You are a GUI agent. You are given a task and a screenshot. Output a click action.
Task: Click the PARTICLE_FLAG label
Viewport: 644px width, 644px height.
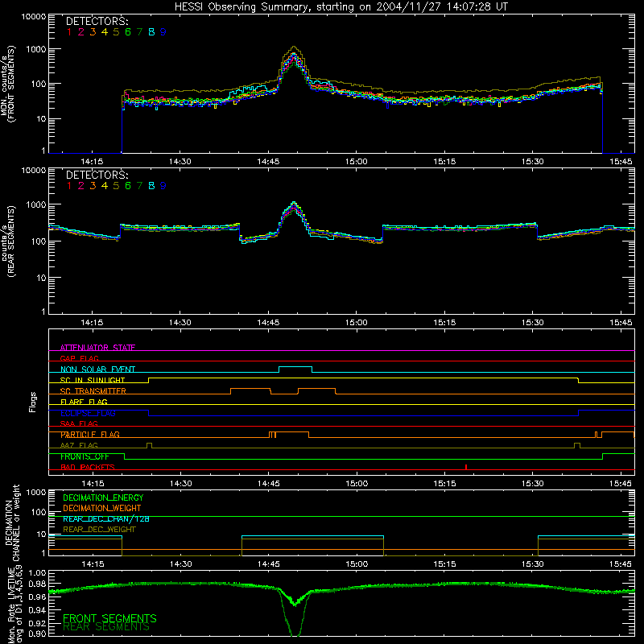point(90,434)
